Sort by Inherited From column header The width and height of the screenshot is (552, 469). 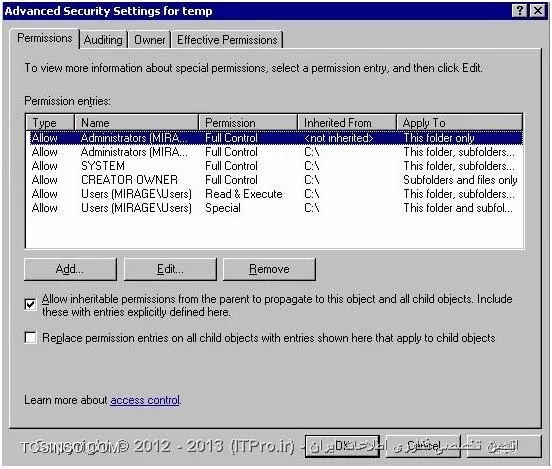coord(347,123)
